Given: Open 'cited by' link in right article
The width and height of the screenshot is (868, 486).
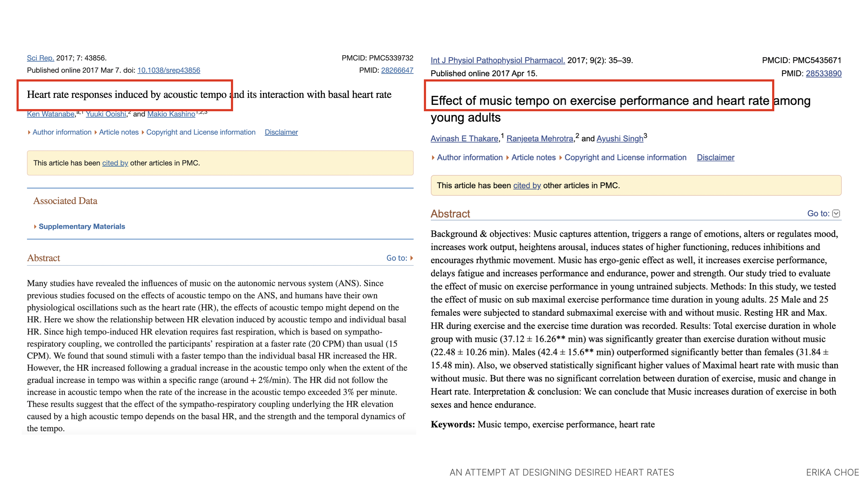Looking at the screenshot, I should click(527, 185).
